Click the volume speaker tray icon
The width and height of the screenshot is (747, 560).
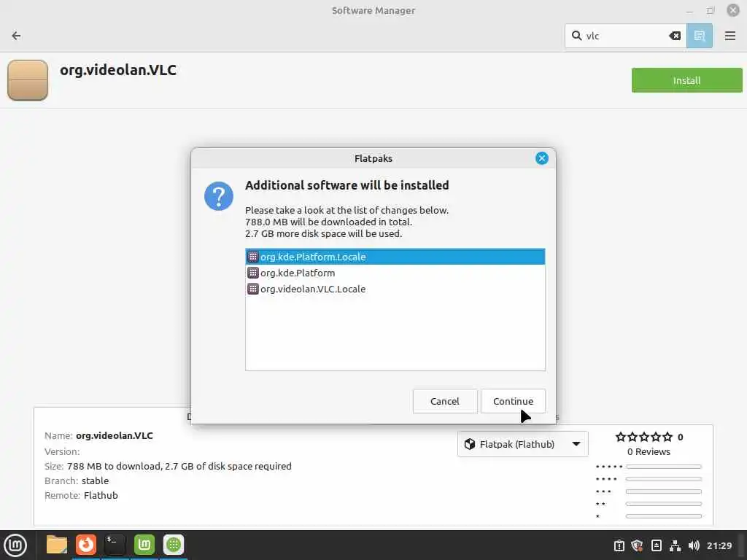(694, 545)
